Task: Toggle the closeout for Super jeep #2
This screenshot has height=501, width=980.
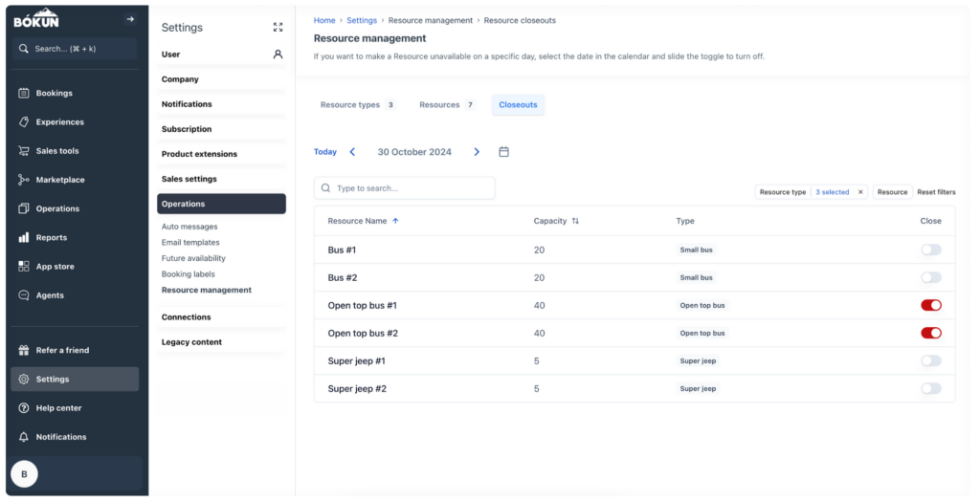Action: tap(930, 388)
